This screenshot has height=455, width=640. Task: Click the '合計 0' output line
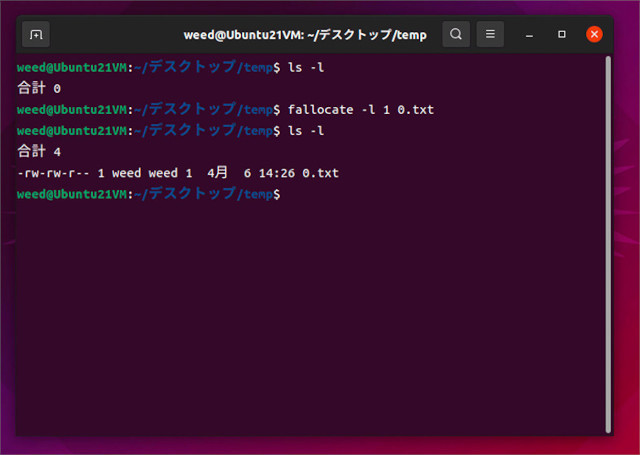[x=39, y=88]
